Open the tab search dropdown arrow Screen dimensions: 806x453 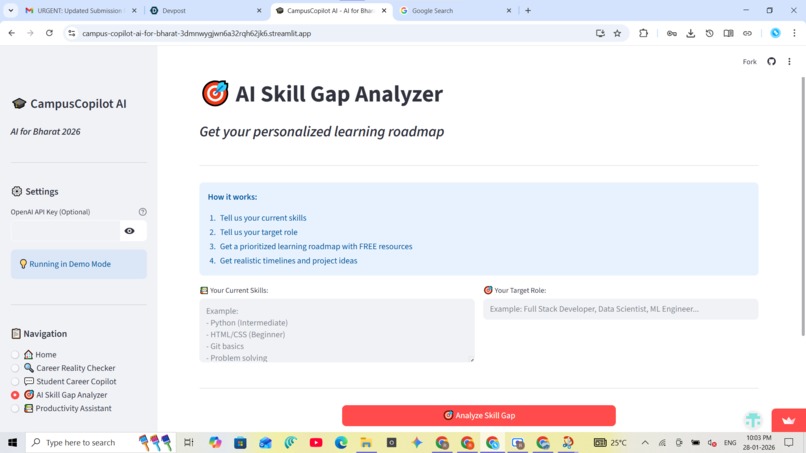pyautogui.click(x=10, y=10)
